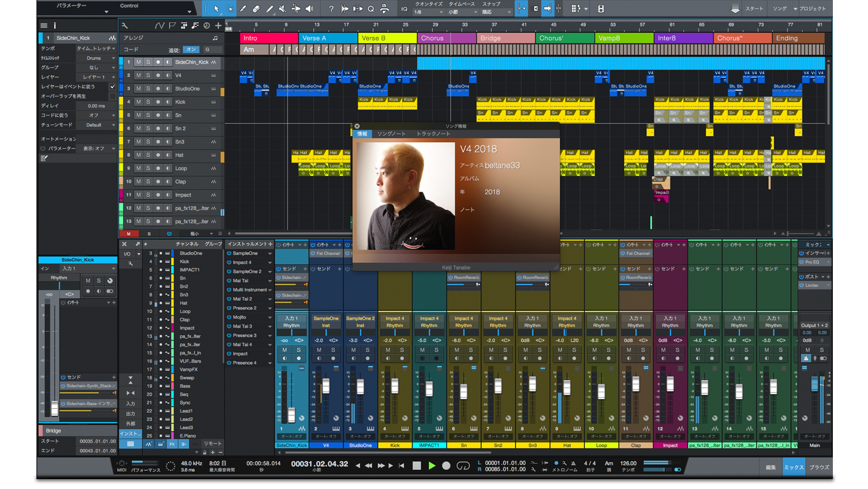Click the ブラウズ button at bottom right
868x489 pixels.
point(819,467)
